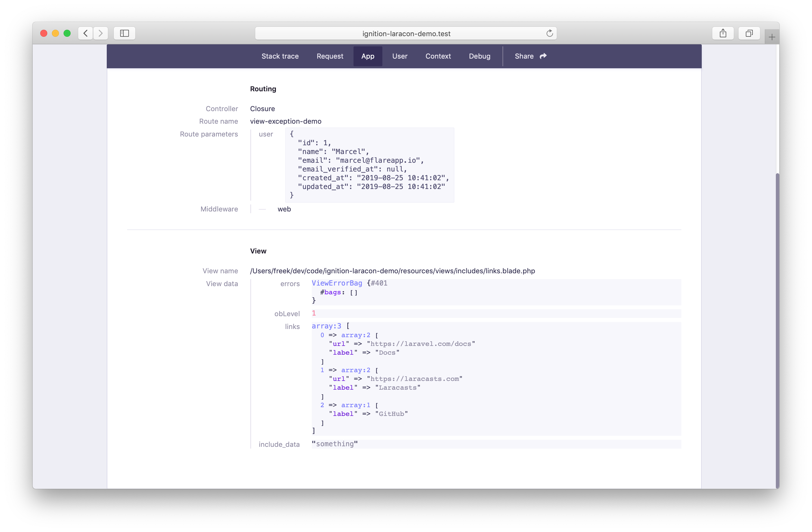Click the browser back navigation icon
Viewport: 812px width, 532px height.
coord(85,33)
